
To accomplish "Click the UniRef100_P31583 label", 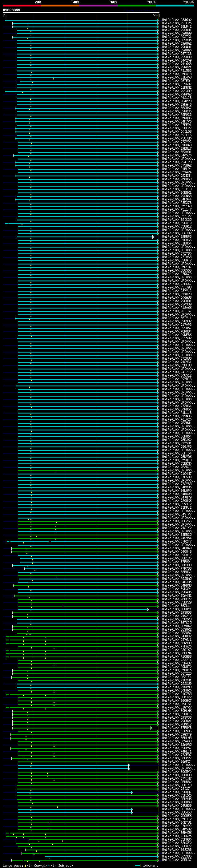I will [177, 71].
